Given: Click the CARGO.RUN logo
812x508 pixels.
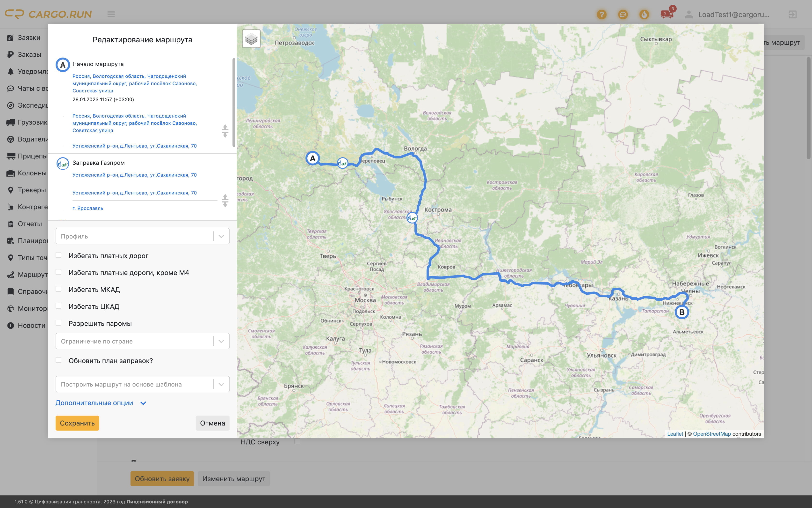Looking at the screenshot, I should point(48,14).
